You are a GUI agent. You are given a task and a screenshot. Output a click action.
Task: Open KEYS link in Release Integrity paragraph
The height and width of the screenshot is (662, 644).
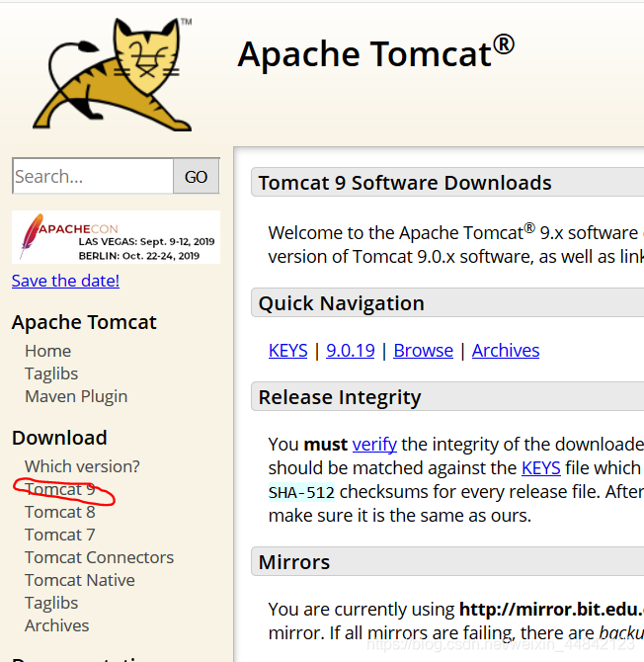click(541, 468)
